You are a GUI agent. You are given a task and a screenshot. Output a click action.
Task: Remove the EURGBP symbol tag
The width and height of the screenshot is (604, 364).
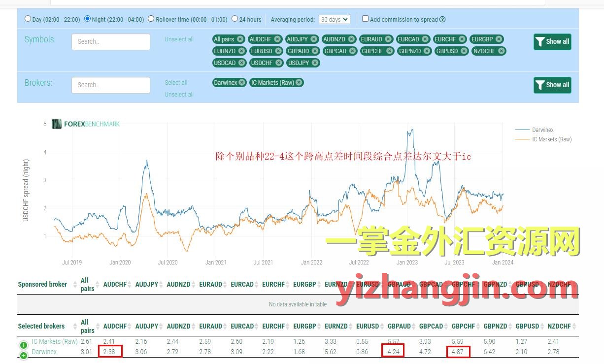pyautogui.click(x=499, y=39)
